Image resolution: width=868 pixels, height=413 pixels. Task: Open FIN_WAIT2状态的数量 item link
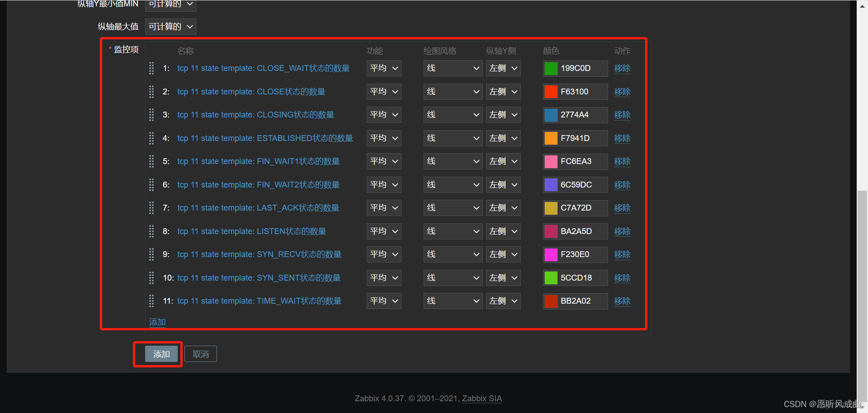click(259, 185)
